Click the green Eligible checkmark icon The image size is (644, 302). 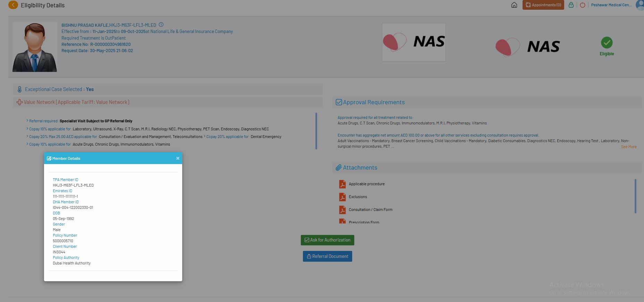pos(607,43)
